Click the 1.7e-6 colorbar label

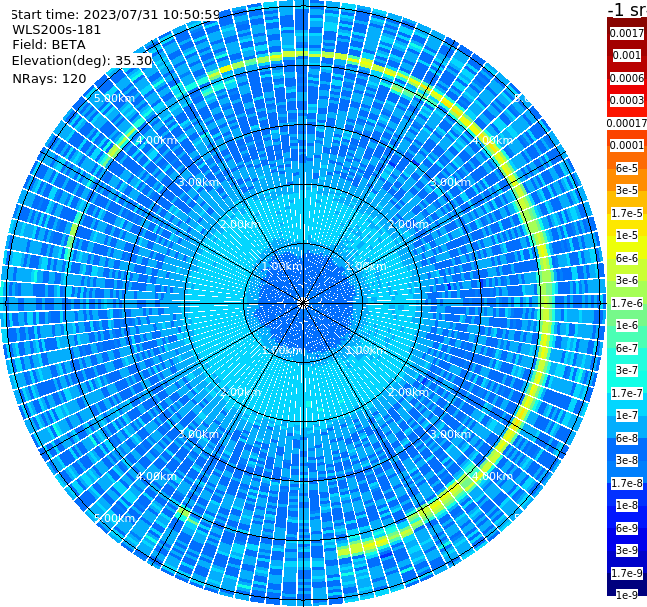tap(627, 303)
